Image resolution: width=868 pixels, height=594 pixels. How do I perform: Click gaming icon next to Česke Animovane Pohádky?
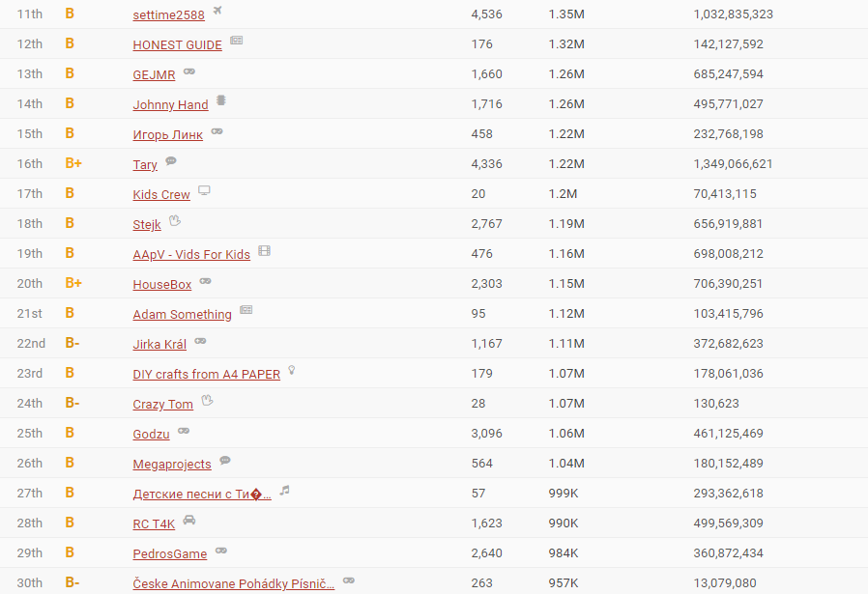tap(349, 580)
